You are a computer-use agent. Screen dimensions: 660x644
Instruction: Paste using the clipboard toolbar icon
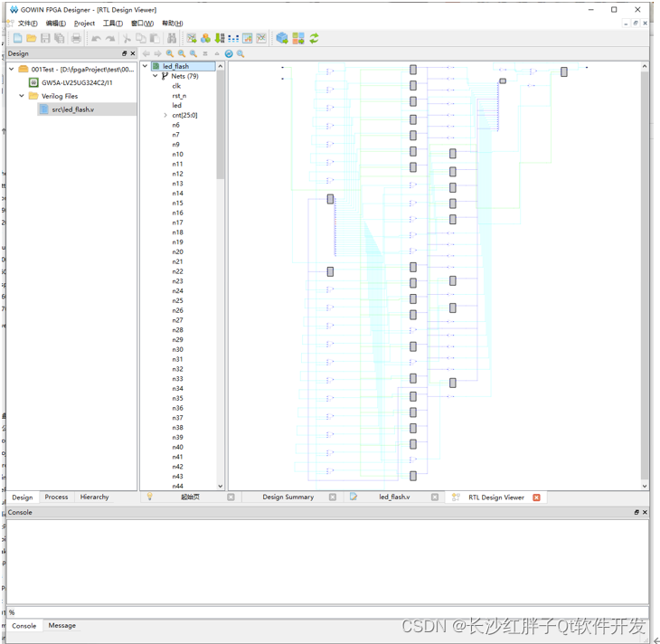155,38
